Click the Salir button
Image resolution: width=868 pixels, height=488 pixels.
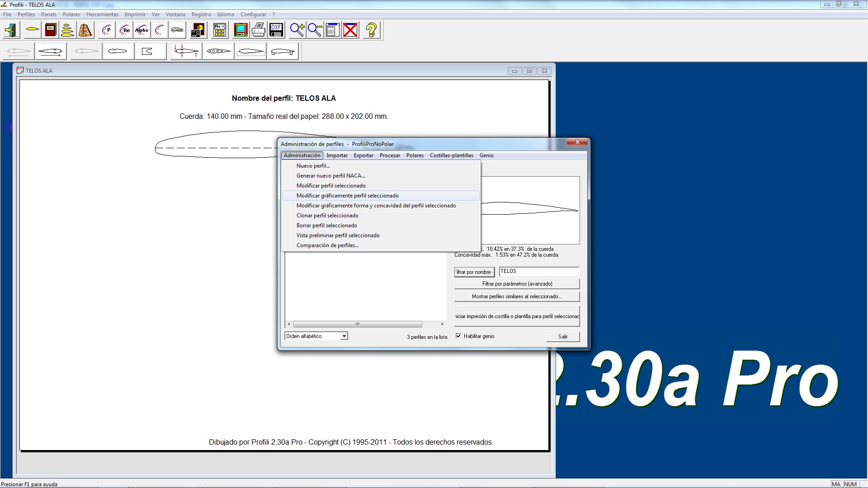tap(562, 337)
